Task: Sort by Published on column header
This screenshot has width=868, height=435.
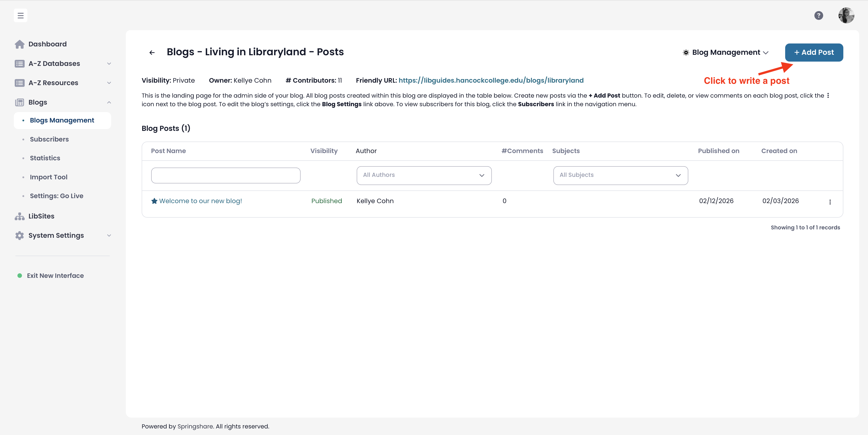Action: click(718, 151)
